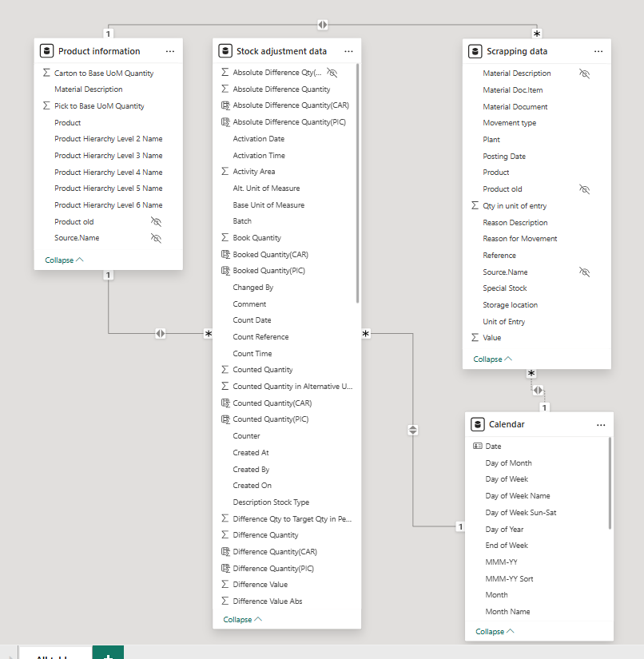Screen dimensions: 644x659
Task: Select the Changed By field
Action: [253, 288]
